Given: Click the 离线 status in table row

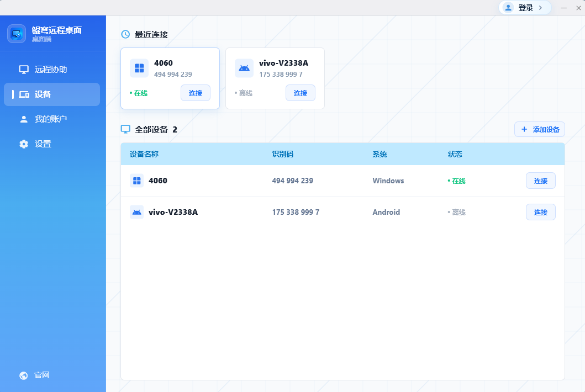Looking at the screenshot, I should point(457,212).
